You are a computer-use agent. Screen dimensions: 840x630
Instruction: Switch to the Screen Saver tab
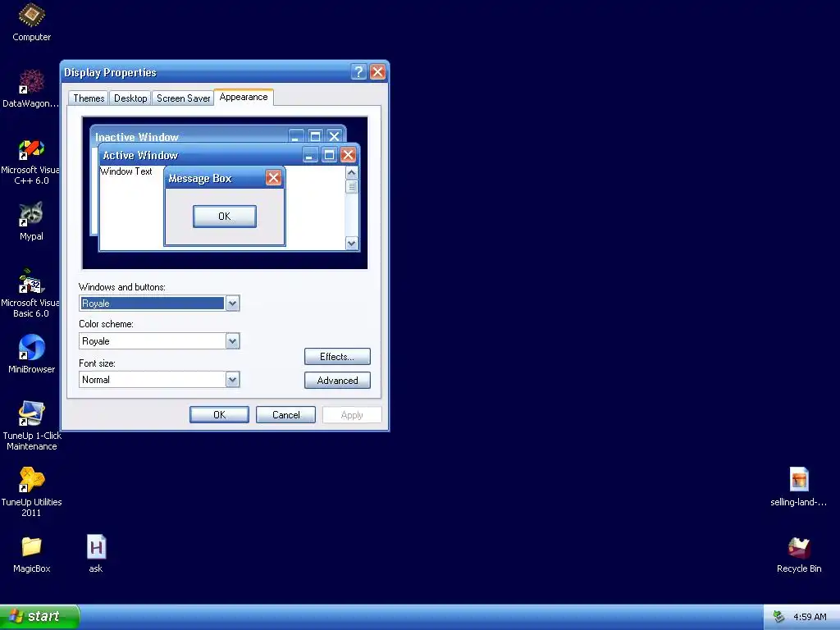[x=183, y=98]
